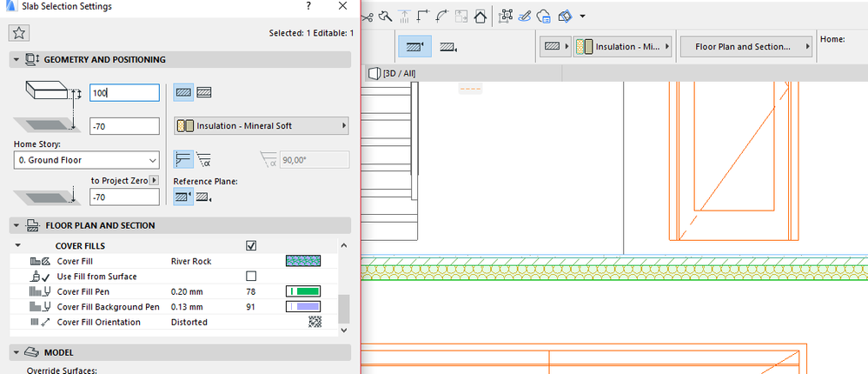Select bottom reference plane icon in dialog
This screenshot has width=868, height=374.
(205, 198)
